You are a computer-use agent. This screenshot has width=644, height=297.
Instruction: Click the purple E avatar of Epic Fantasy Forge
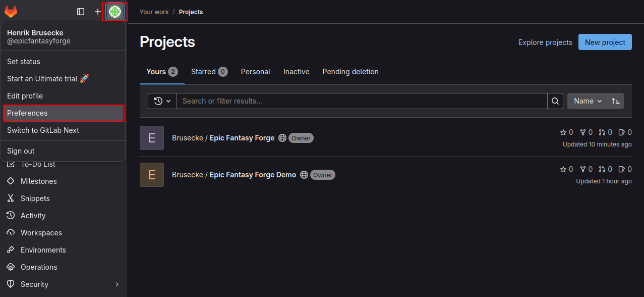[x=152, y=138]
